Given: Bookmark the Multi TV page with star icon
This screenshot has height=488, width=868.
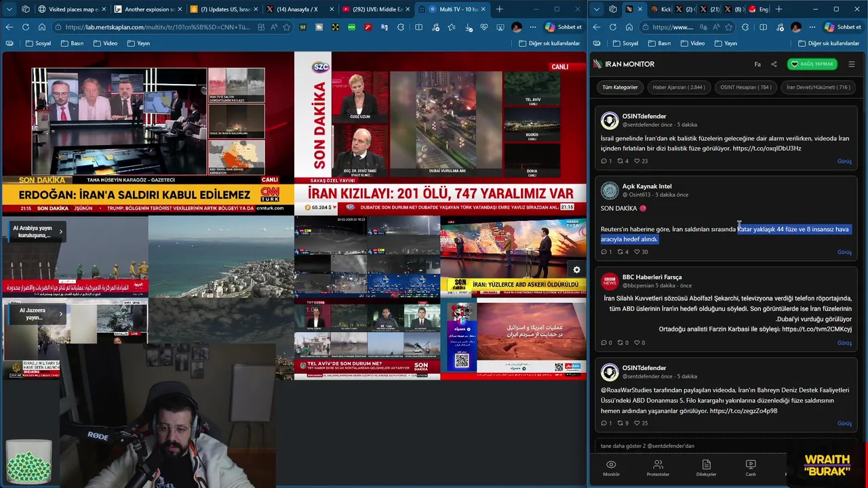Looking at the screenshot, I should (x=287, y=27).
